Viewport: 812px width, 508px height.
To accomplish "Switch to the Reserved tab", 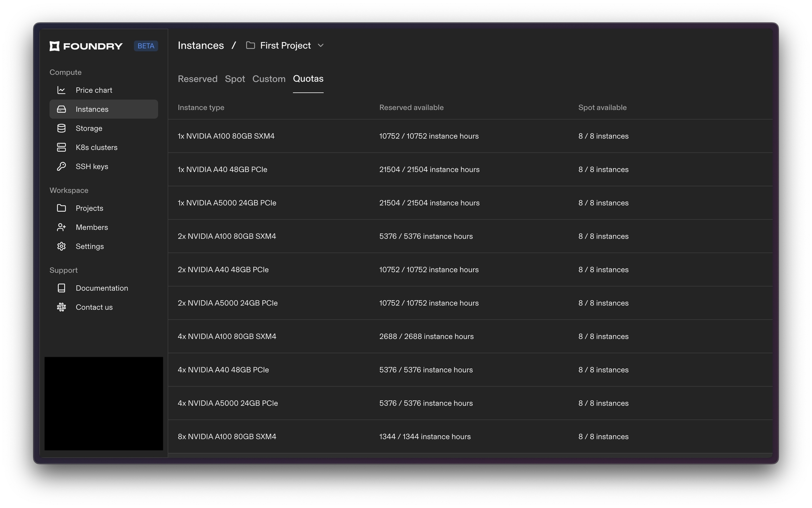I will (x=197, y=79).
